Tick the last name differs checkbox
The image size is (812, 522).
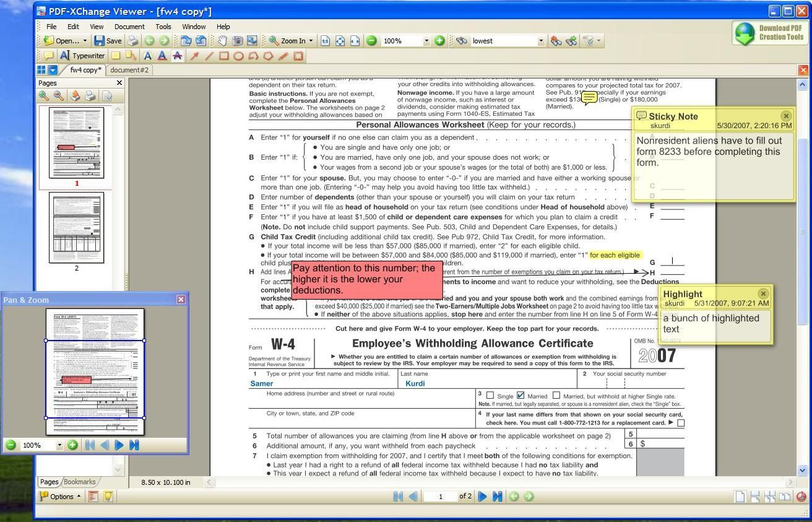tap(681, 423)
